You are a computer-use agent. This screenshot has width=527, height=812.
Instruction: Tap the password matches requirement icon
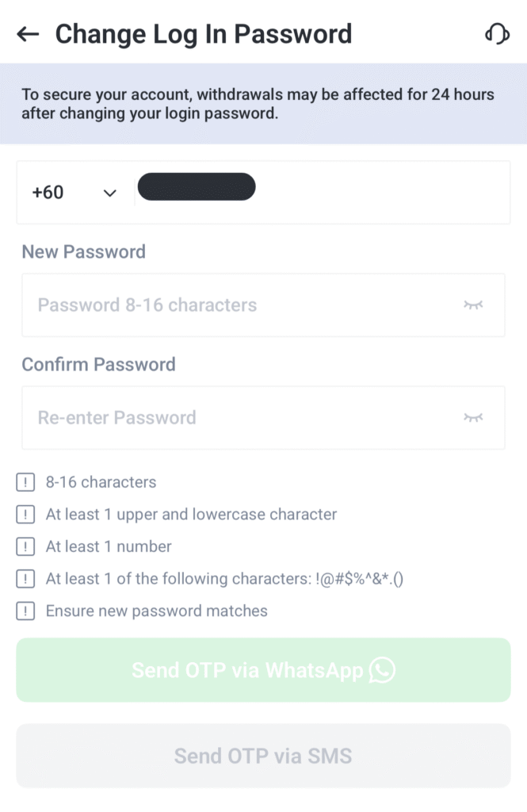coord(25,611)
